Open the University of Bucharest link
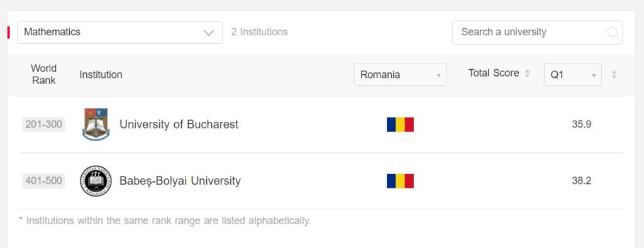 [179, 124]
